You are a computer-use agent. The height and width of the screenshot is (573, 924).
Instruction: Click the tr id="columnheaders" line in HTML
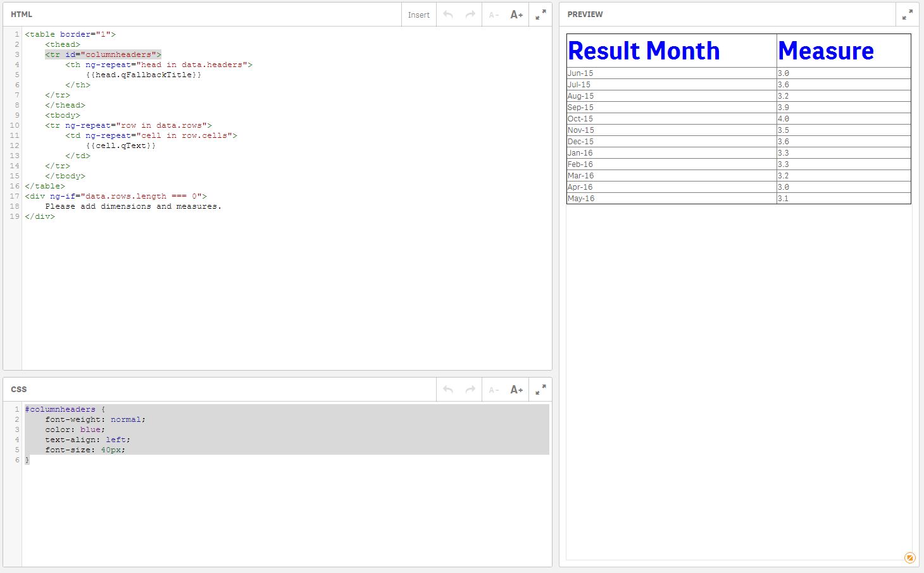tap(103, 54)
